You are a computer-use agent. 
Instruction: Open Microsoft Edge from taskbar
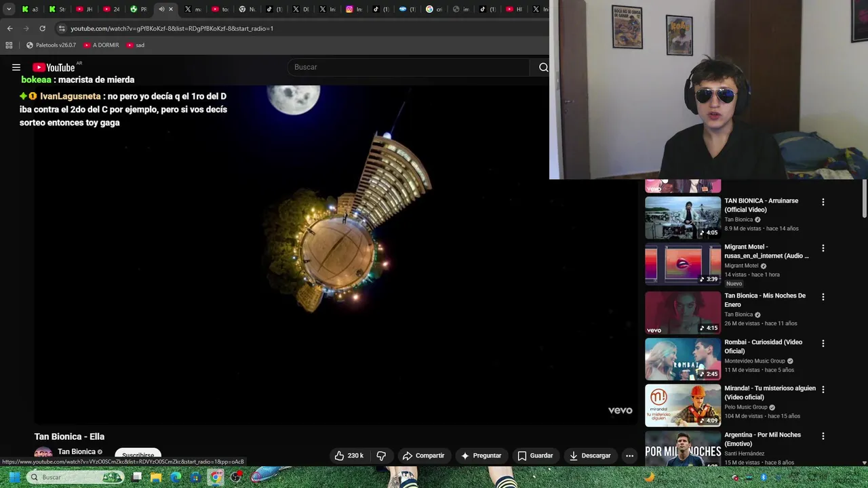coord(176,477)
